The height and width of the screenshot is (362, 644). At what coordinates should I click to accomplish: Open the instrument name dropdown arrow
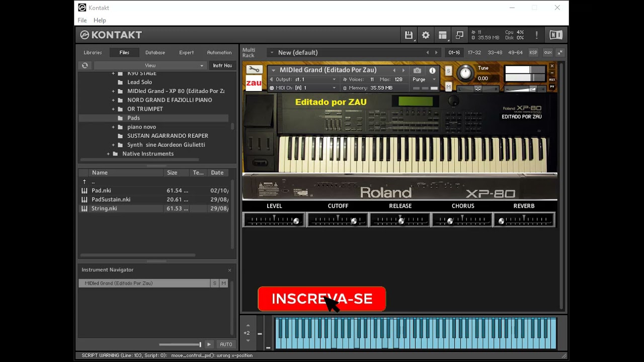(274, 70)
